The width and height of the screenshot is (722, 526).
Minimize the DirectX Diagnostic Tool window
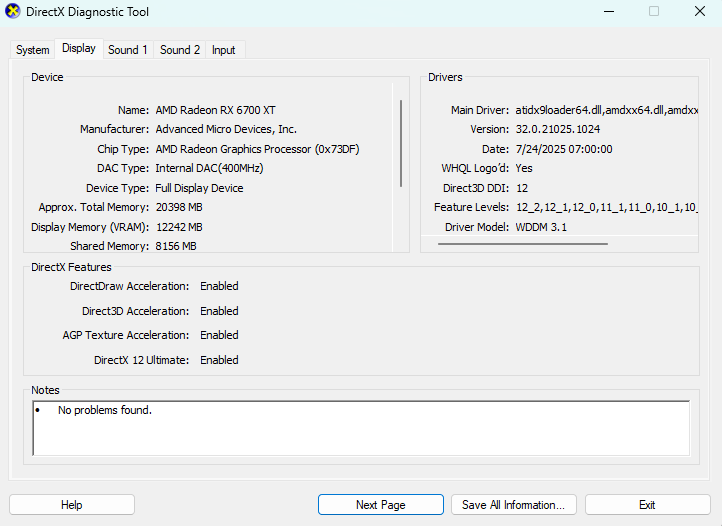click(609, 12)
